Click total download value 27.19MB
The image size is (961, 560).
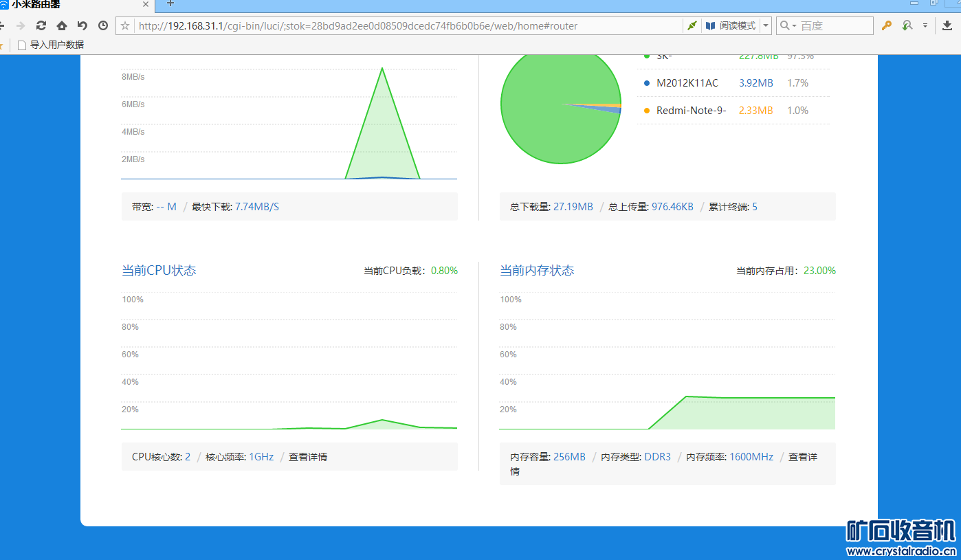573,207
